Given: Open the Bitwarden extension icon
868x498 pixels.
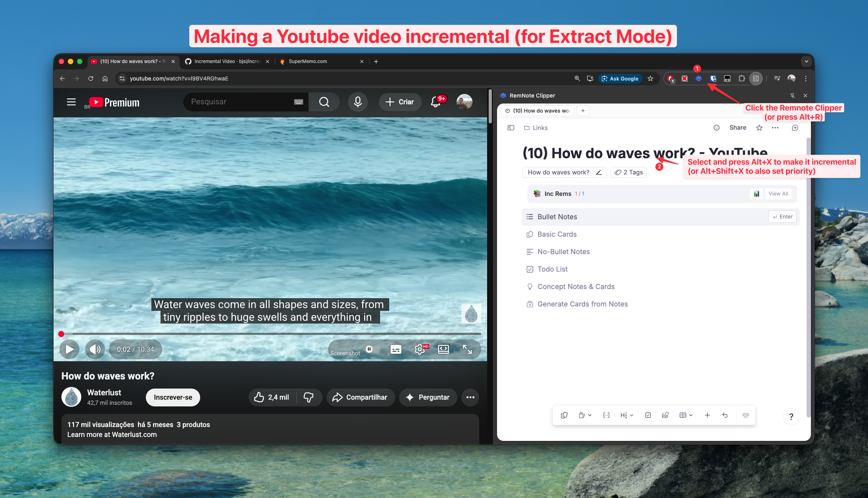Looking at the screenshot, I should [x=713, y=79].
